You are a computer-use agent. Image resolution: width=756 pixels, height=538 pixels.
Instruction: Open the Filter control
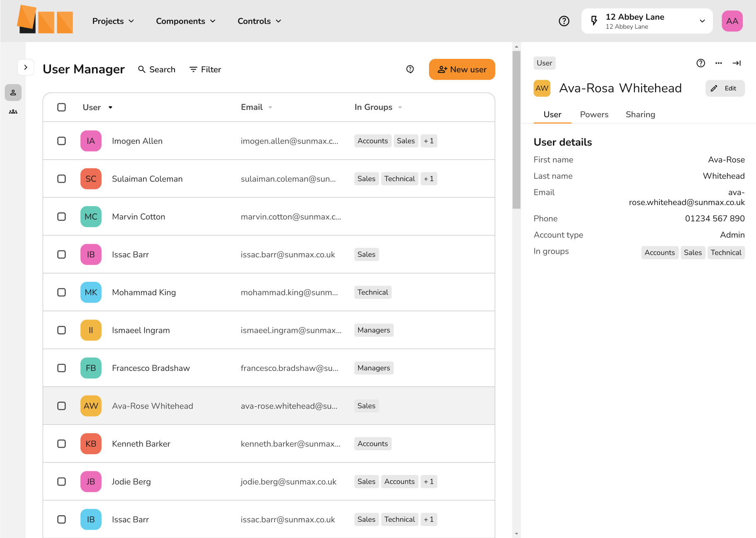205,69
